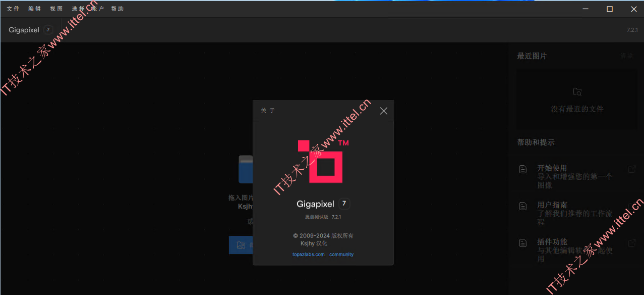The height and width of the screenshot is (295, 644).
Task: Open the 选择 menu
Action: coord(78,9)
